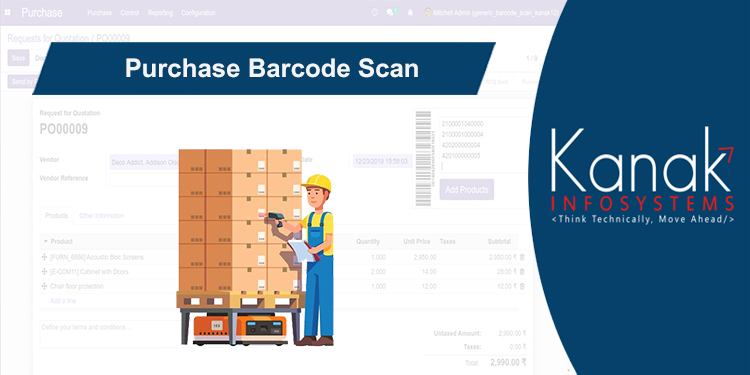The height and width of the screenshot is (375, 750).
Task: Click Add a line link
Action: (63, 301)
